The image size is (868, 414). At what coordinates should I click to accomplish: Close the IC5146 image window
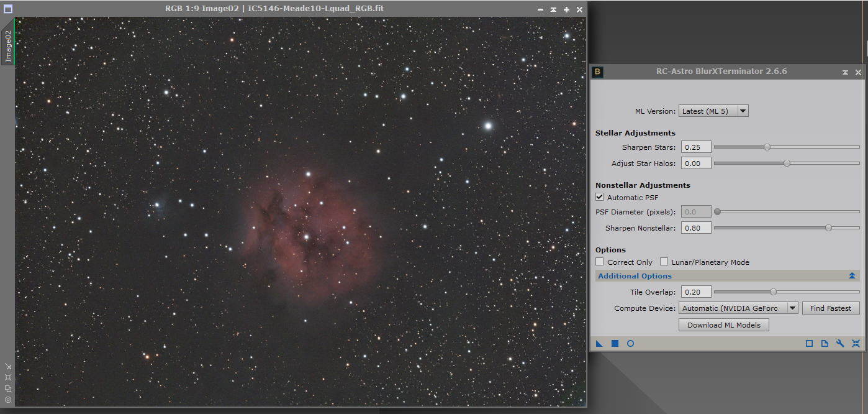(579, 10)
